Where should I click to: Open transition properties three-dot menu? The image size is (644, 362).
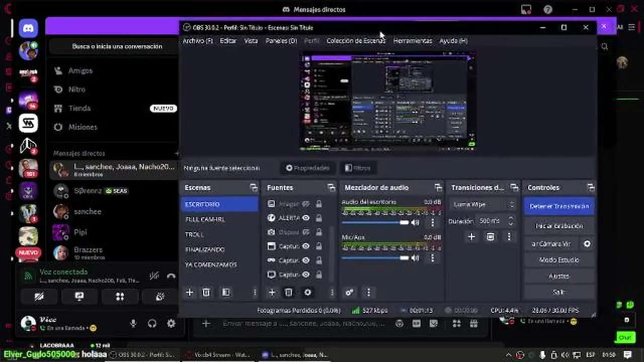[x=509, y=237]
